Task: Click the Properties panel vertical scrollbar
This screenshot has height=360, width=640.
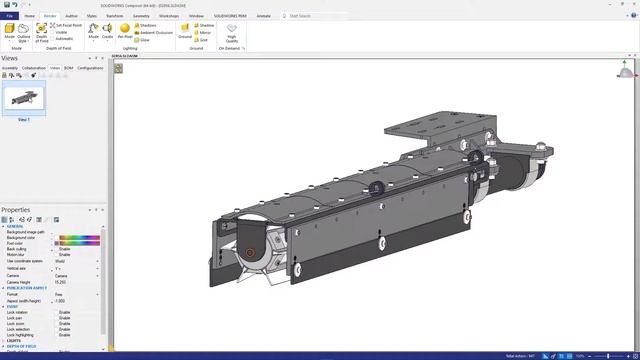Action: [x=103, y=282]
